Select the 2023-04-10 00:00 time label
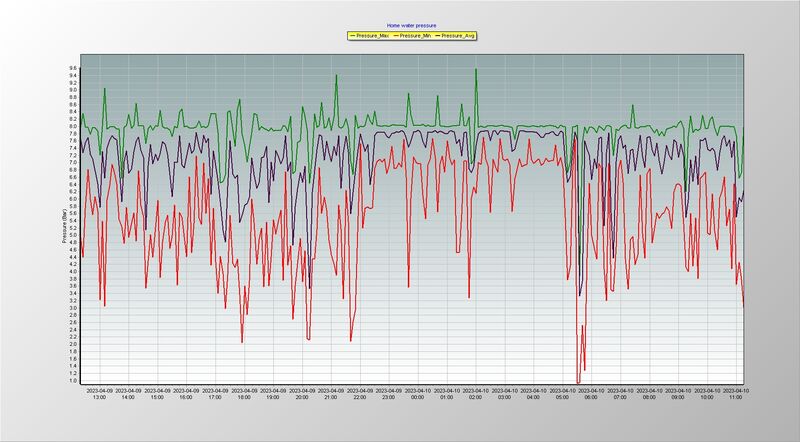Viewport: 800px width, 442px height. point(418,394)
